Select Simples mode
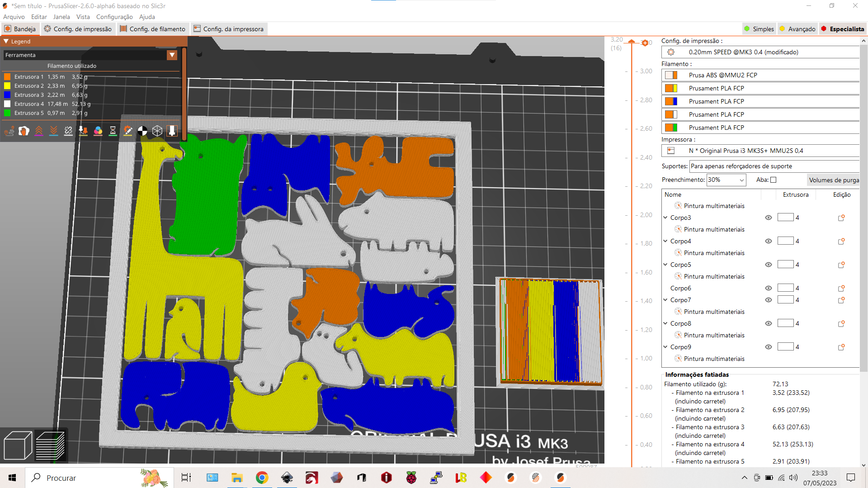868x488 pixels. click(x=759, y=29)
